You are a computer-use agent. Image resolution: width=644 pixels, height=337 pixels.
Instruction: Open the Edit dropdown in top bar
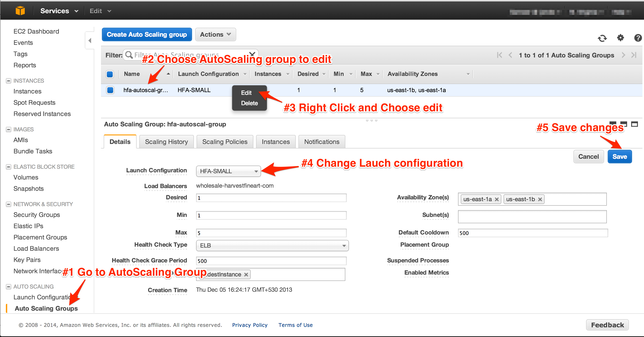click(x=100, y=11)
